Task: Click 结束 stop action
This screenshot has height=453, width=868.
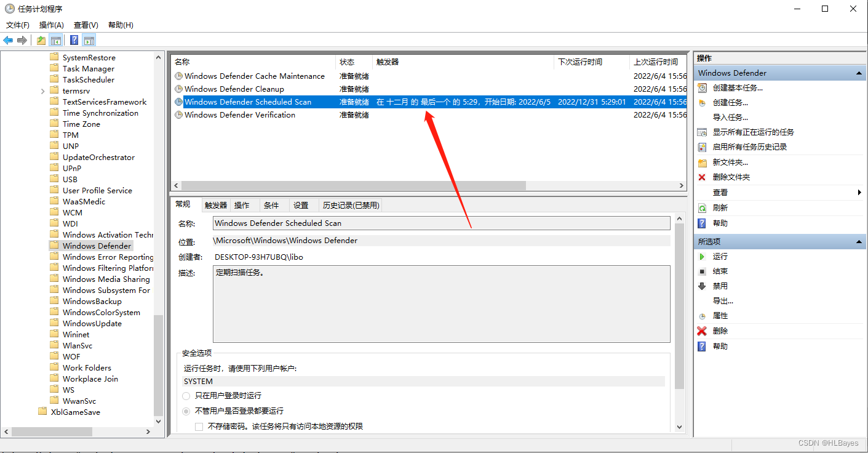Action: (x=720, y=271)
